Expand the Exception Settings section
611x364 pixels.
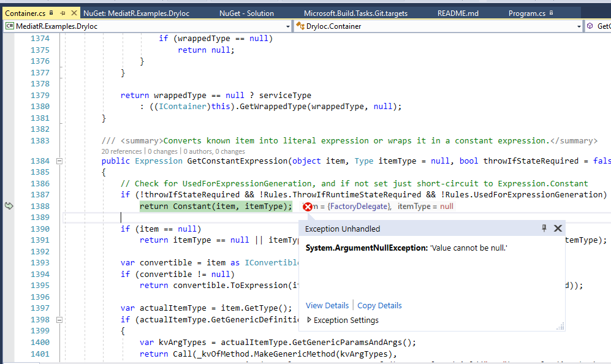click(309, 319)
